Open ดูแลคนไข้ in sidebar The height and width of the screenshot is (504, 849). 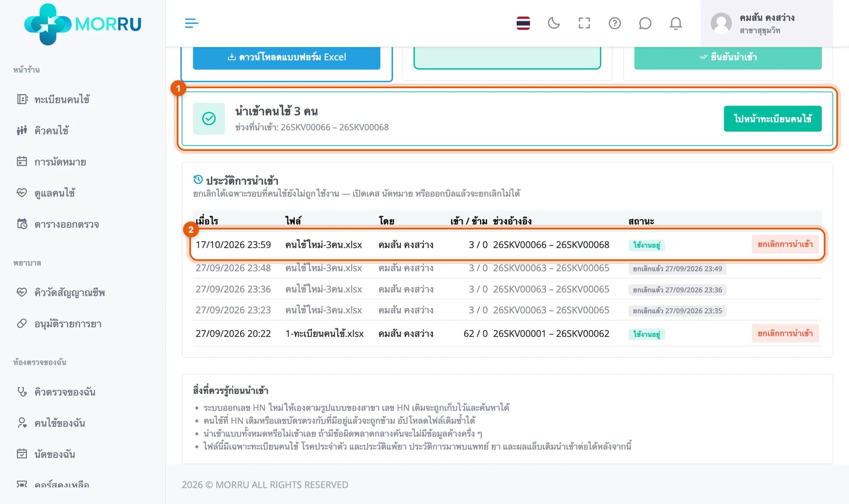click(x=55, y=193)
